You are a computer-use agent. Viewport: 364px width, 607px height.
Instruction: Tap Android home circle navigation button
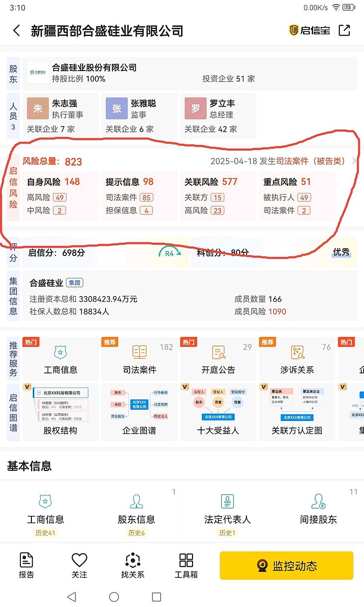coord(114,597)
